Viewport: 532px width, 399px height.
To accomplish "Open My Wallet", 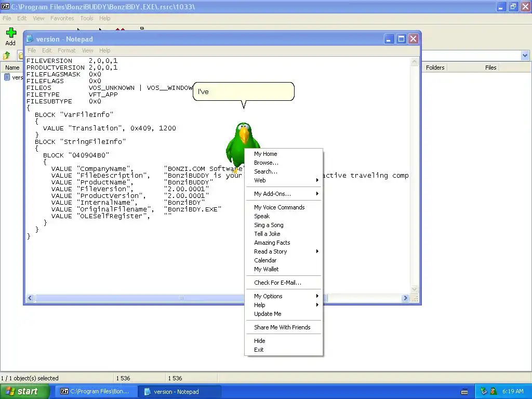I will [284, 270].
